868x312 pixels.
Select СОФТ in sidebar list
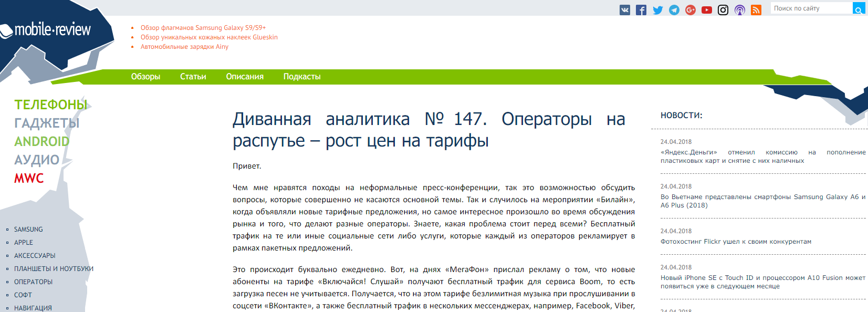[x=23, y=295]
